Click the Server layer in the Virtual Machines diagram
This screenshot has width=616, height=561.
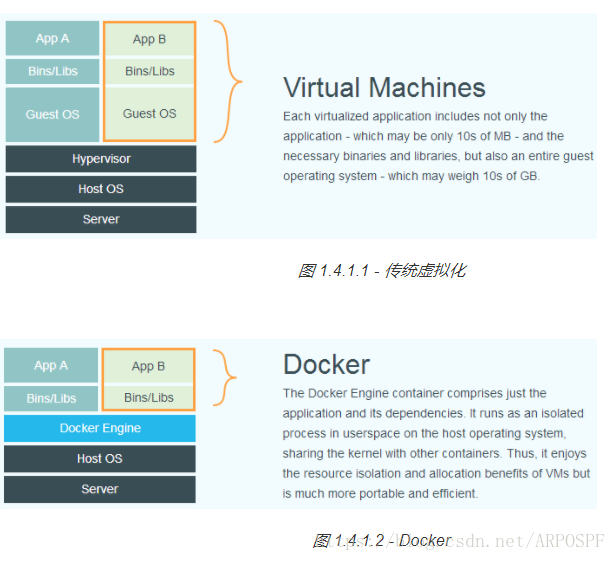[101, 219]
